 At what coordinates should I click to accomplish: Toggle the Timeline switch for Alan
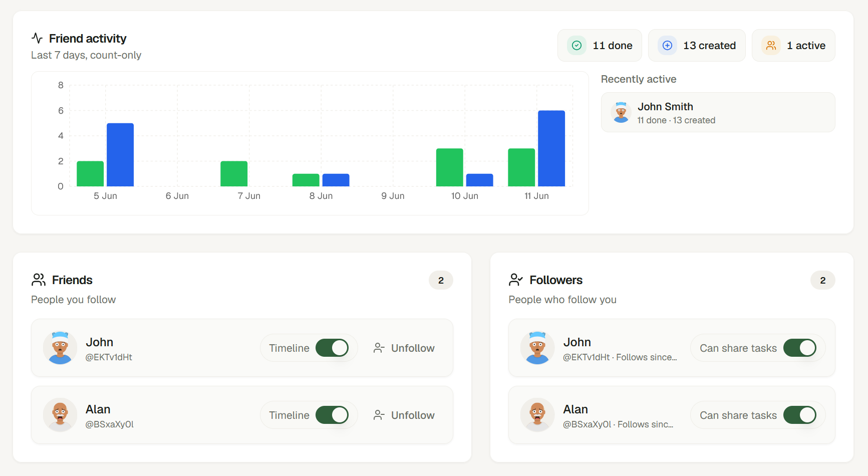pyautogui.click(x=332, y=415)
